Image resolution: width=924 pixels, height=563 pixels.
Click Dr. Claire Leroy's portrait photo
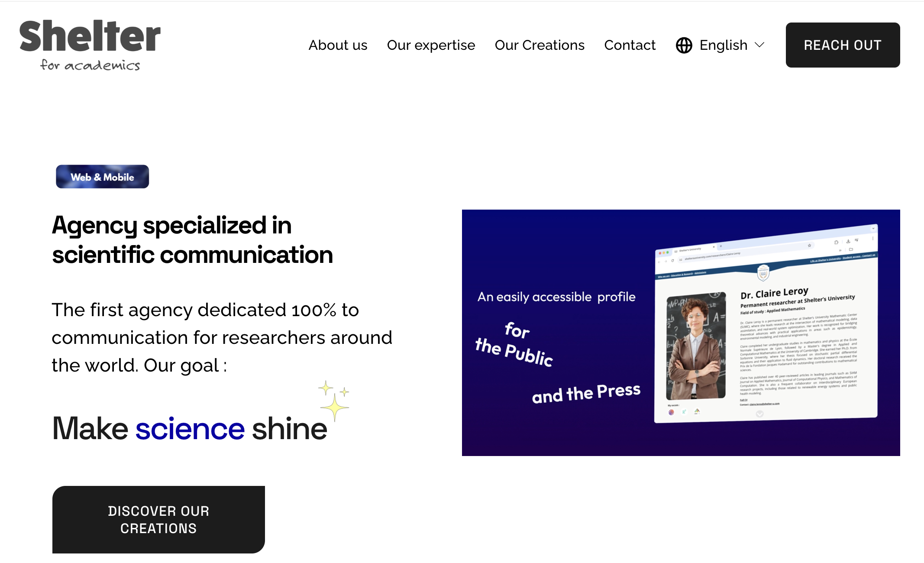(696, 346)
